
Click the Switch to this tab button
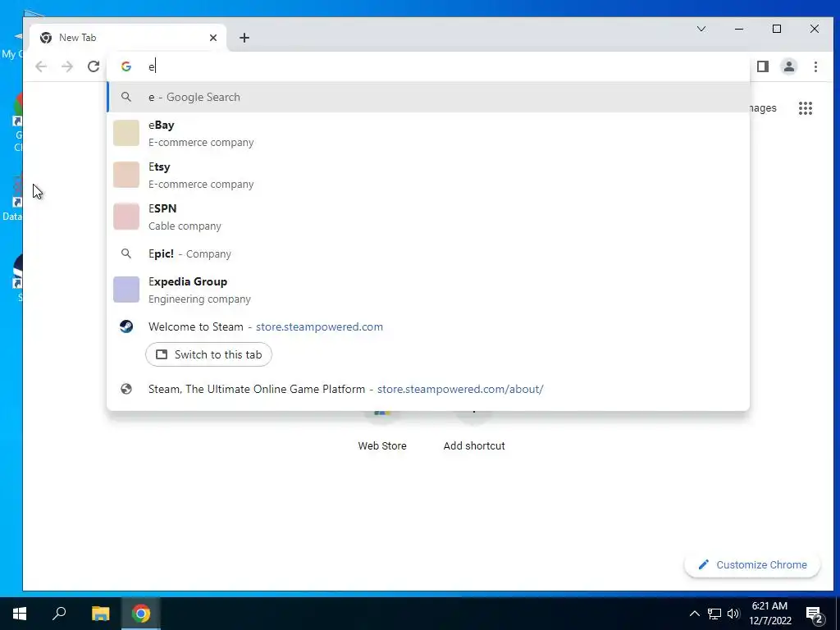coord(208,354)
